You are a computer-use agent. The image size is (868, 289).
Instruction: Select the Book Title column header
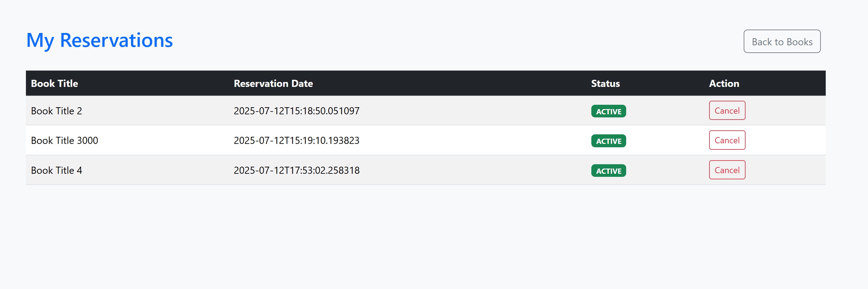55,83
